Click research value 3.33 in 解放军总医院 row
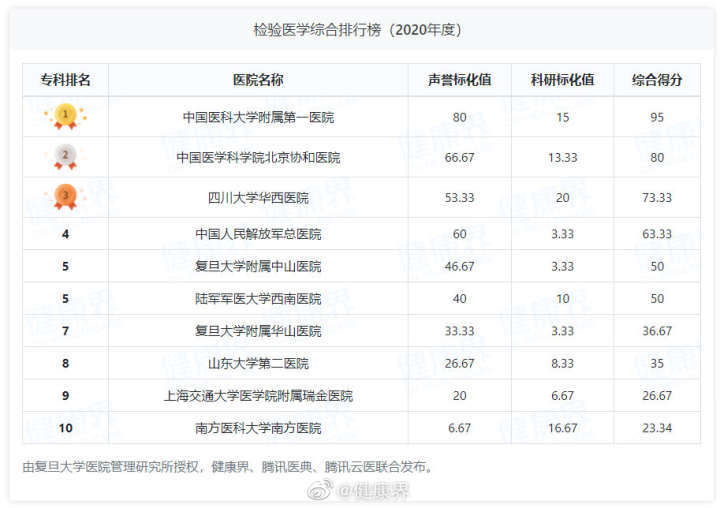Image resolution: width=720 pixels, height=508 pixels. click(x=562, y=234)
